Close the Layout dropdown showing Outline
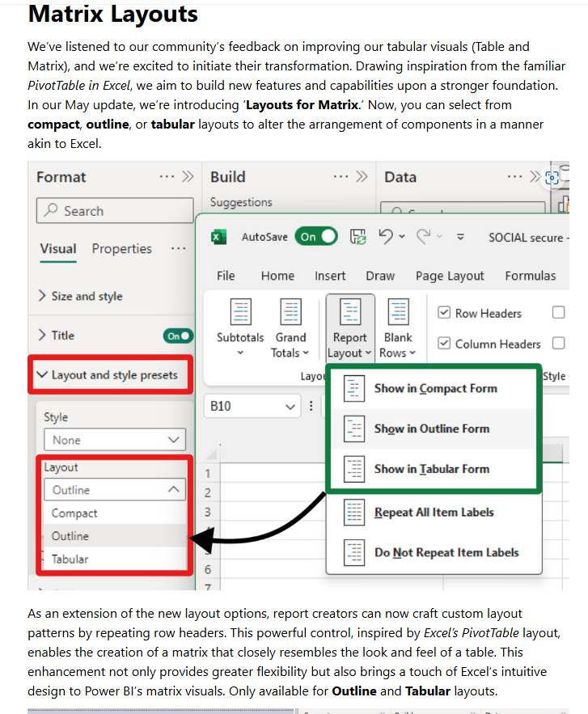 pos(115,489)
